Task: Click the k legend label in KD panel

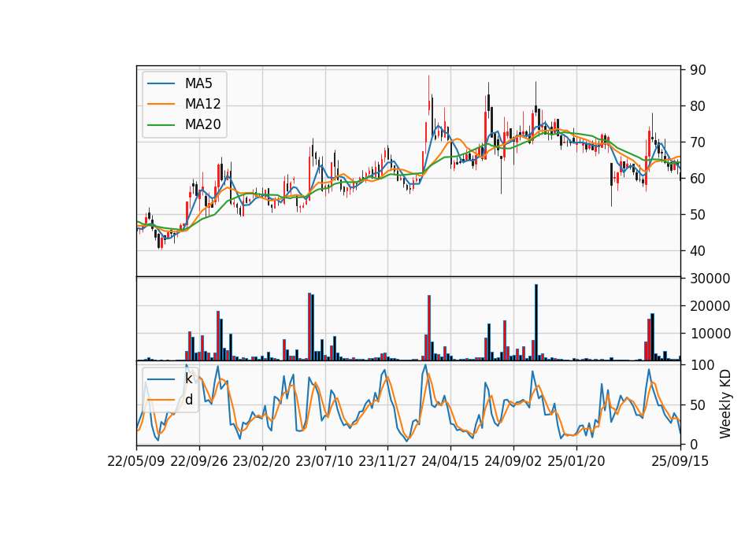Action: [188, 379]
